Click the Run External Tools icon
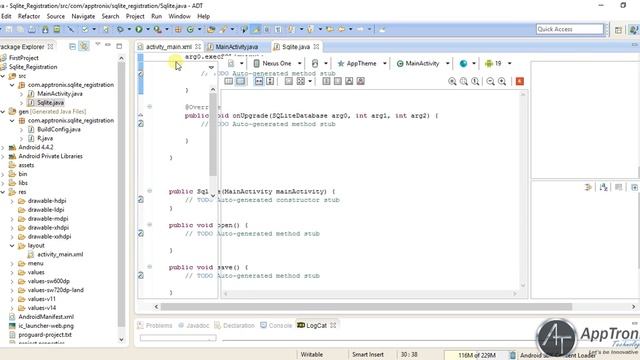The height and width of the screenshot is (360, 640). [x=157, y=29]
